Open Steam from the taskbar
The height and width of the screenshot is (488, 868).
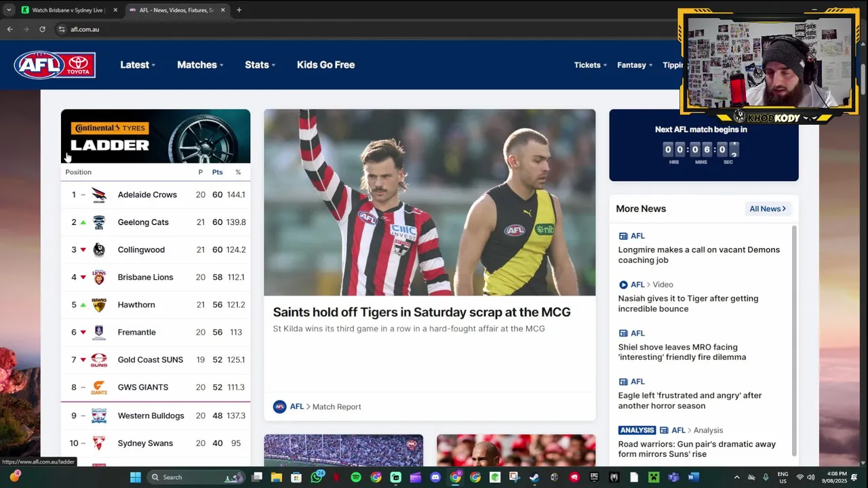click(534, 477)
